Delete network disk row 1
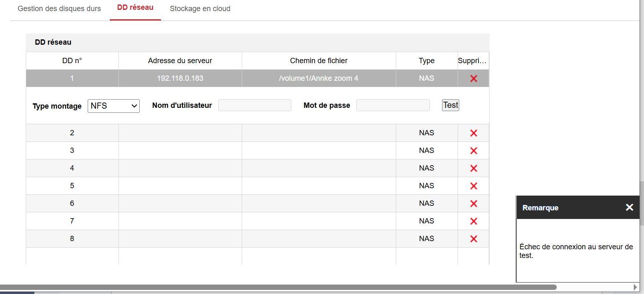 [x=474, y=78]
